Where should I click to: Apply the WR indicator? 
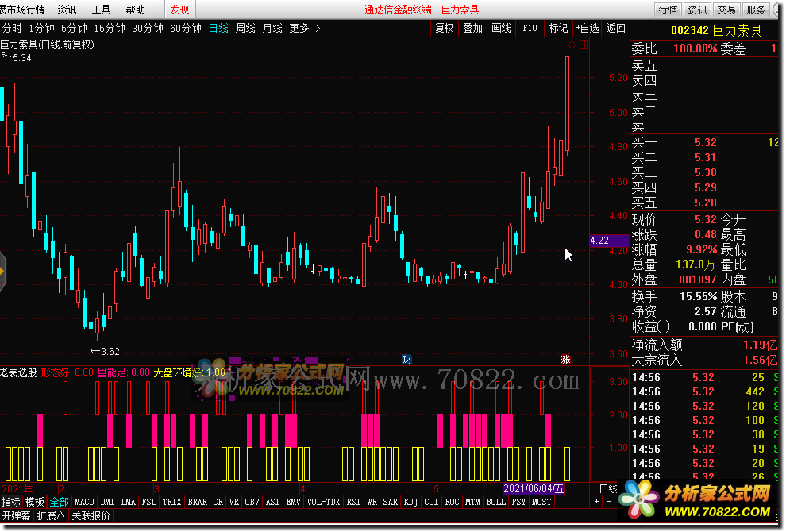coord(372,502)
